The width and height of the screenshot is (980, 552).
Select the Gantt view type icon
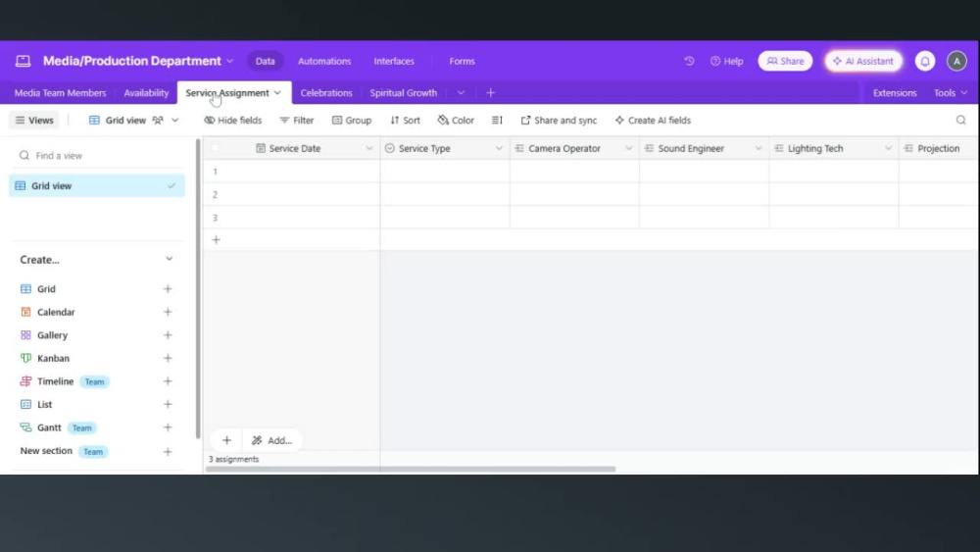point(25,427)
